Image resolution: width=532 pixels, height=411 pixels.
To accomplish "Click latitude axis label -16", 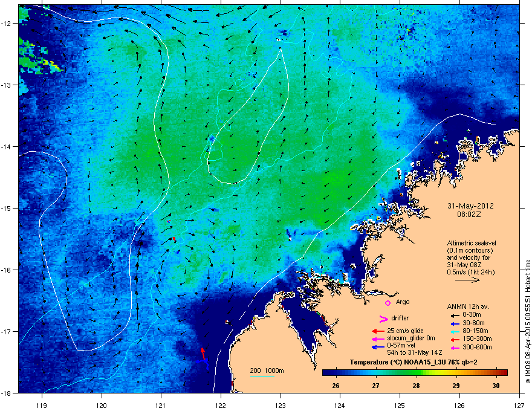I will 6,270.
